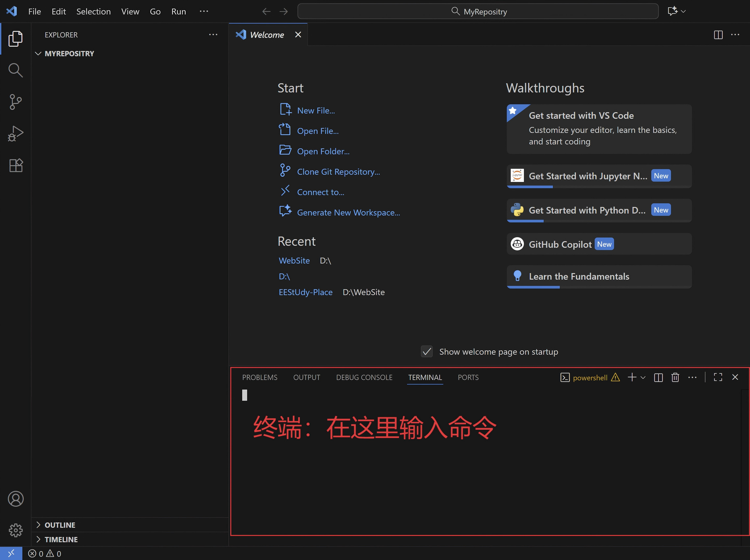Open the Run and Debug view
This screenshot has height=560, width=750.
(x=15, y=134)
